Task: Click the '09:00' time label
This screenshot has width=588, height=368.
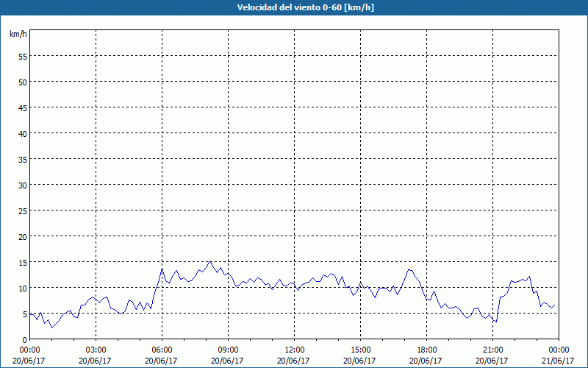Action: [228, 350]
